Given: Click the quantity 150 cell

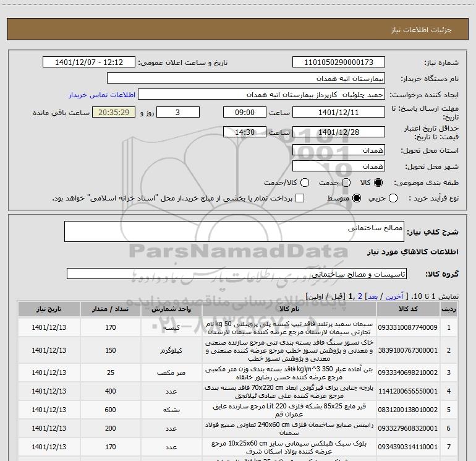Looking at the screenshot, I should pyautogui.click(x=111, y=350).
